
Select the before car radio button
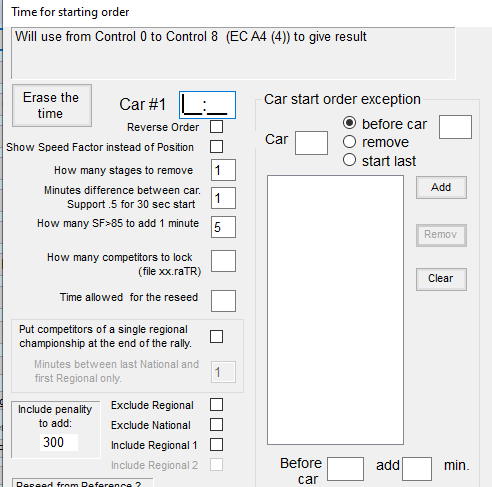click(349, 123)
